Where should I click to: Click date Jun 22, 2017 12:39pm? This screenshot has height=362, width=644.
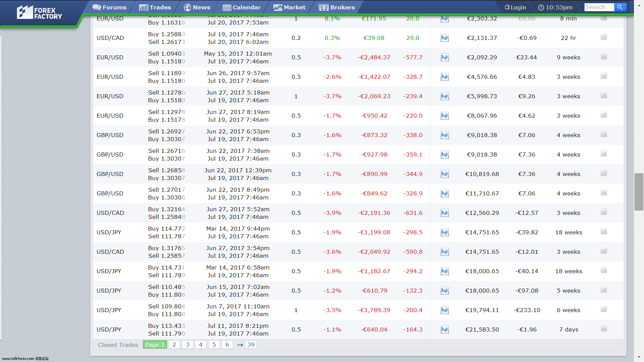(238, 170)
